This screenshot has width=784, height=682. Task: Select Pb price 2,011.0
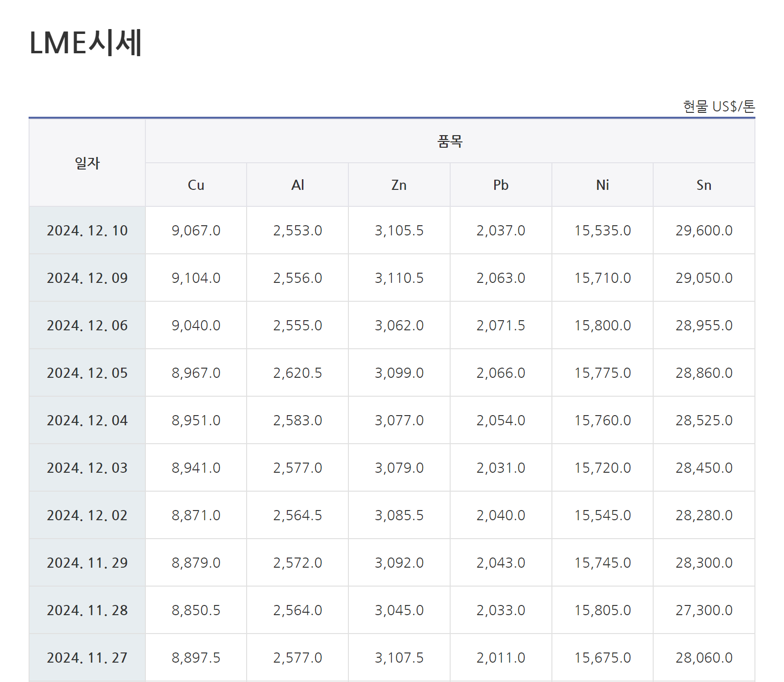501,658
